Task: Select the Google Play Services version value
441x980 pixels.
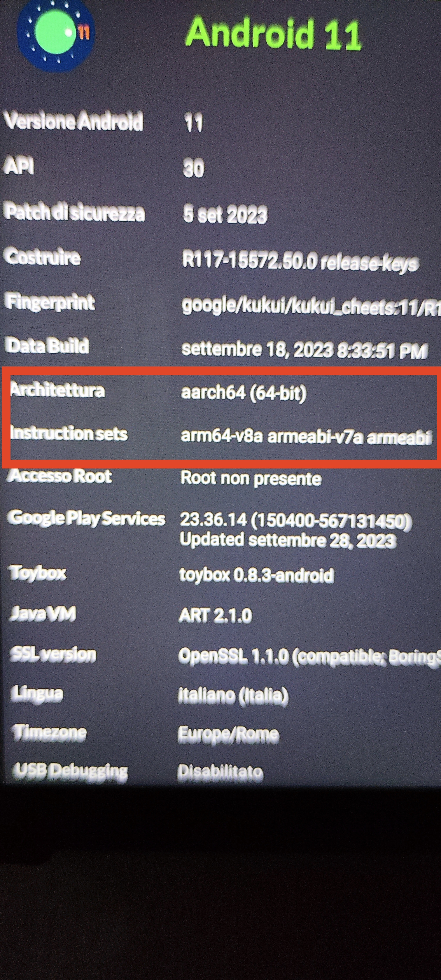Action: point(296,530)
